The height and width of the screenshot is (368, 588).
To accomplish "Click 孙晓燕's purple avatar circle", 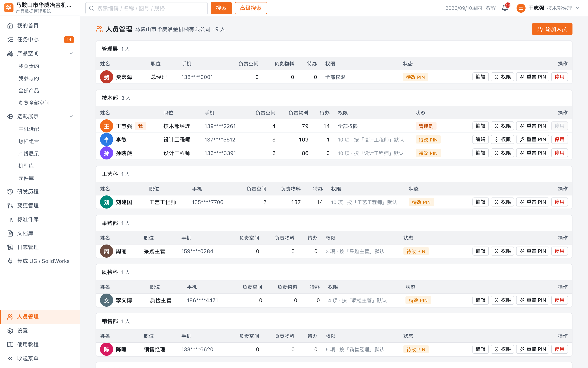I will (x=106, y=153).
